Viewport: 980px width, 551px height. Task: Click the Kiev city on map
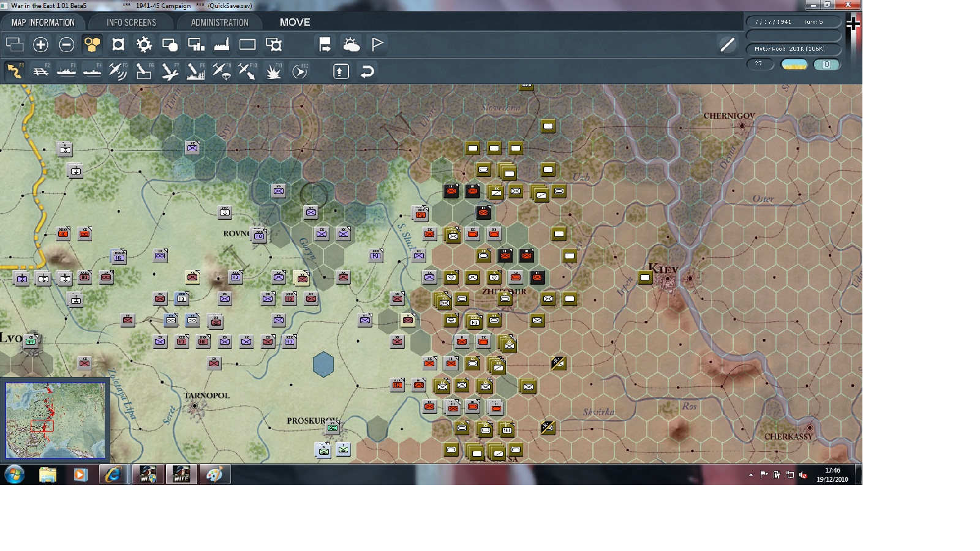coord(668,279)
